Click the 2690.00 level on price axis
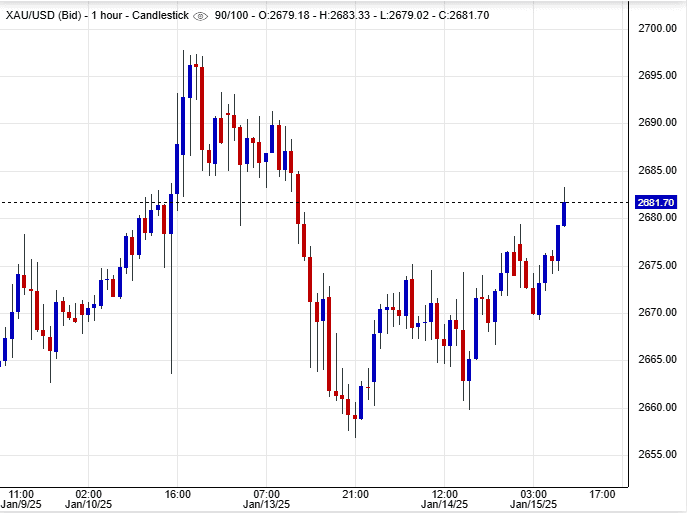Image resolution: width=687 pixels, height=513 pixels. tap(657, 123)
